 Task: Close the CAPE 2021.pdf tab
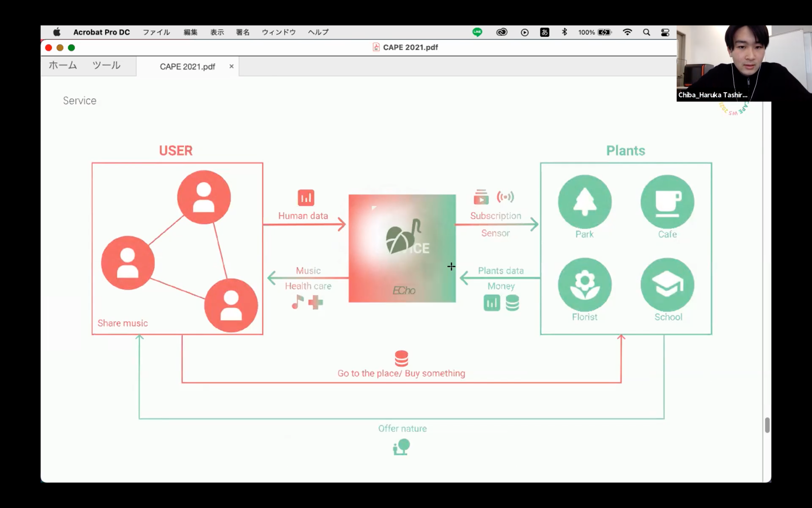coord(231,67)
